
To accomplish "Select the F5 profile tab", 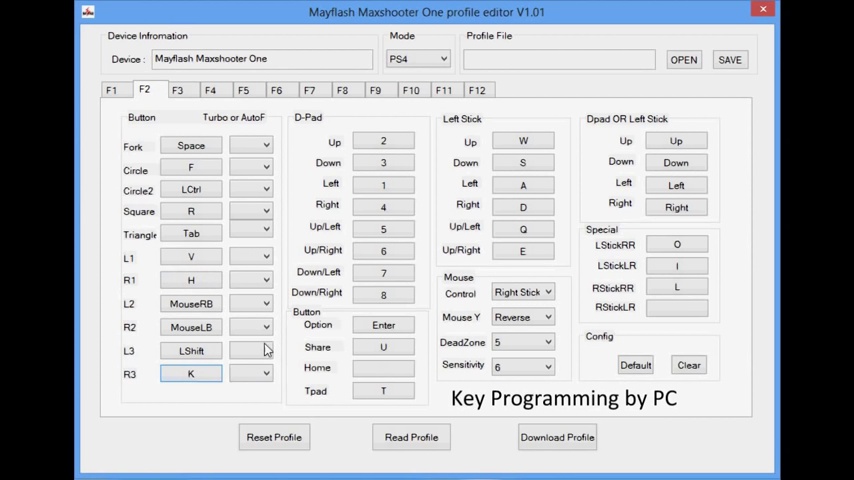I will tap(243, 90).
